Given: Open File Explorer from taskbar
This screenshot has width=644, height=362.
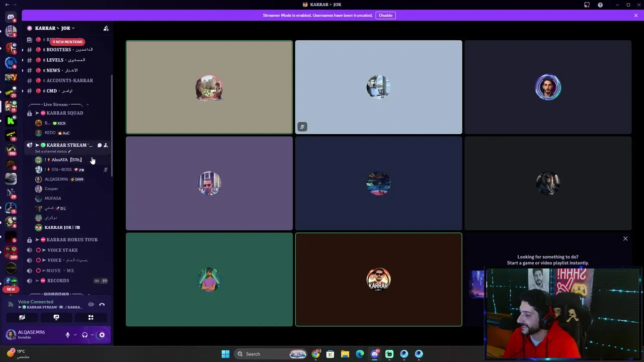Looking at the screenshot, I should 345,354.
